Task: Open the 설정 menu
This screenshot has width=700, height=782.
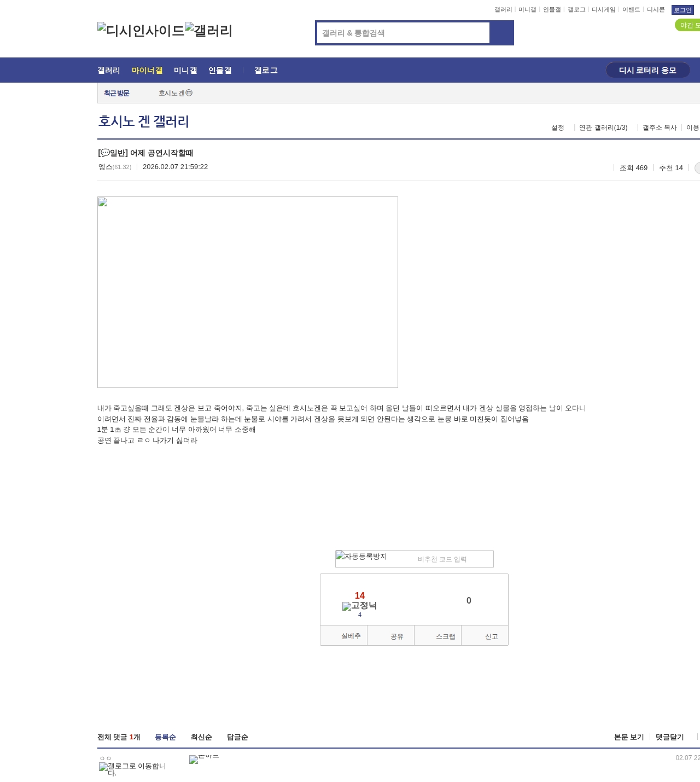Action: point(557,128)
